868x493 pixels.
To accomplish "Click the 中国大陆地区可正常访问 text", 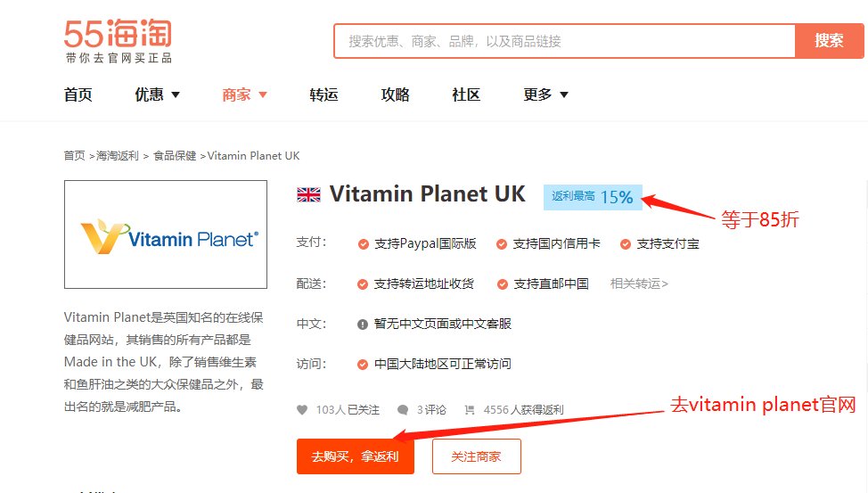I will coord(443,365).
